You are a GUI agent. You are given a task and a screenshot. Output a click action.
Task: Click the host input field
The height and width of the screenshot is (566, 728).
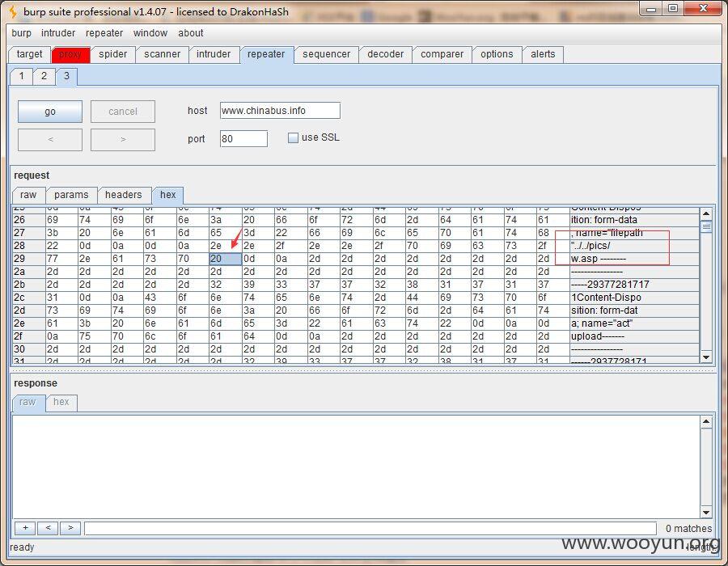point(280,111)
